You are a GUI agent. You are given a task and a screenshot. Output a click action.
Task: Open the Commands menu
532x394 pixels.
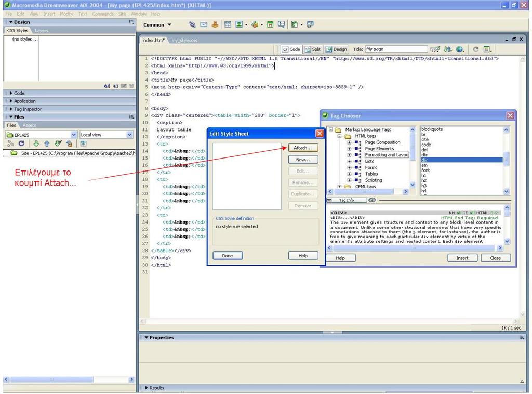102,14
